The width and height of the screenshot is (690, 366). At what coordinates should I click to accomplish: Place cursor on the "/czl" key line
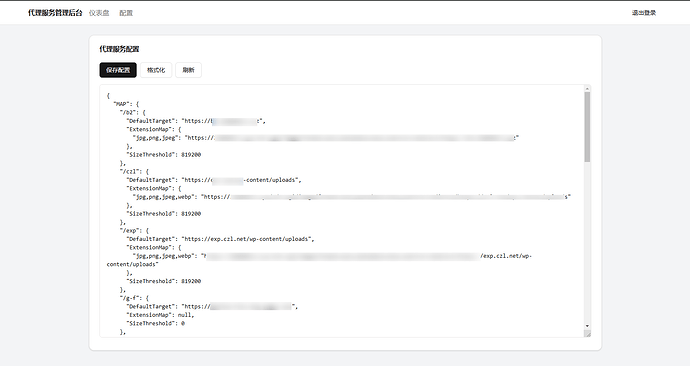click(x=134, y=171)
